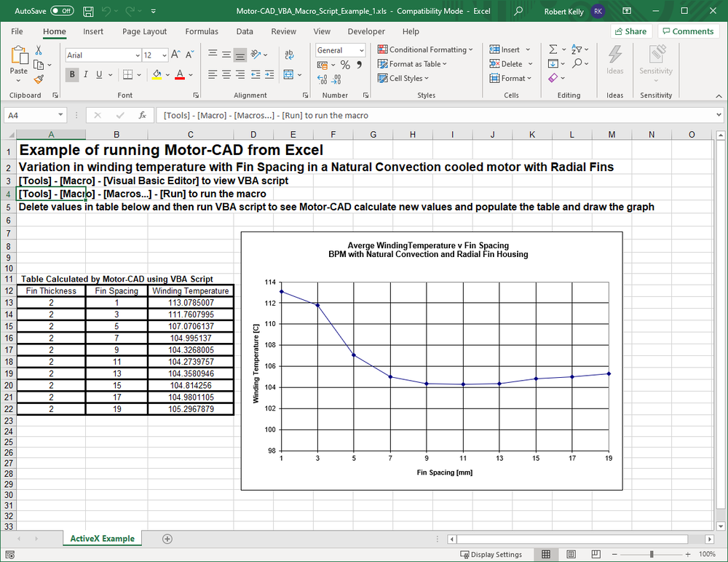Switch to the Developer ribbon tab
Screen dimensions: 728x562
pos(366,31)
